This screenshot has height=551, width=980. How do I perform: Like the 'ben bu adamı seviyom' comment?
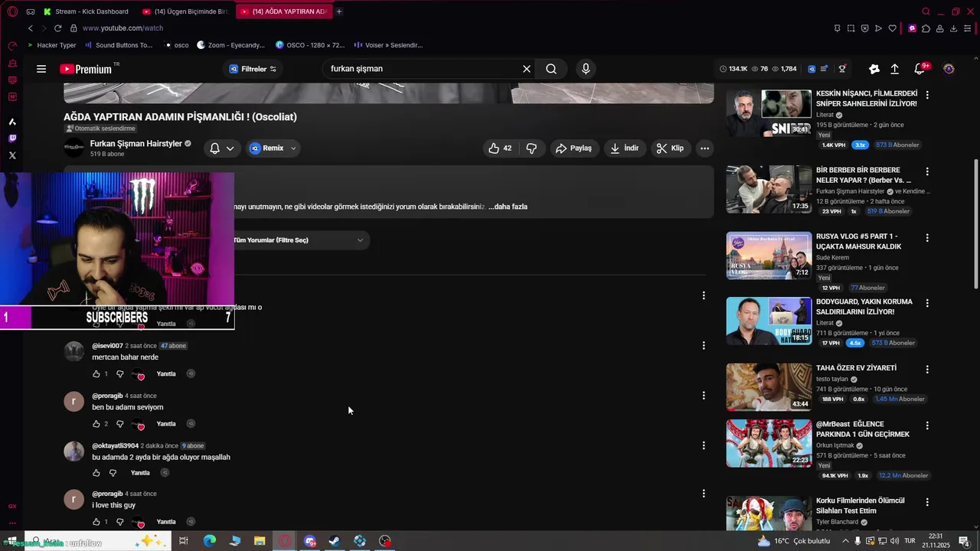click(96, 424)
